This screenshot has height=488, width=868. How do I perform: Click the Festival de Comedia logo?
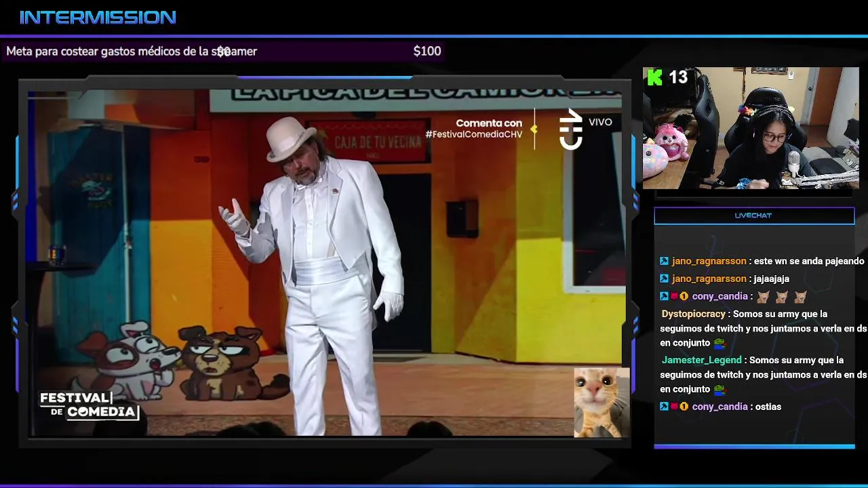coord(89,405)
